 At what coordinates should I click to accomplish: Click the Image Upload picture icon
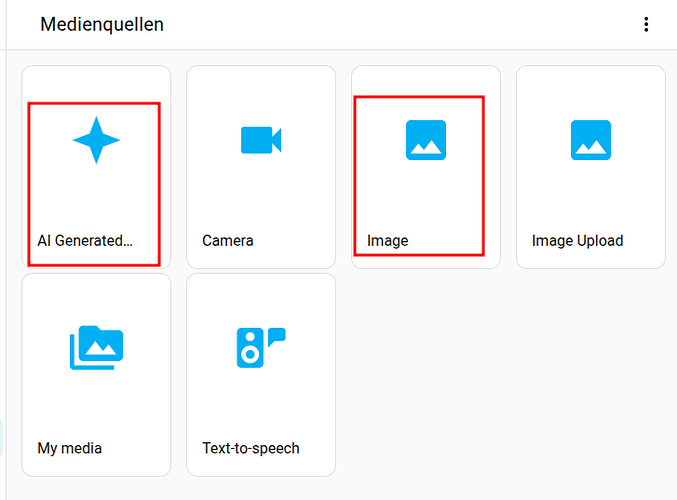(590, 140)
